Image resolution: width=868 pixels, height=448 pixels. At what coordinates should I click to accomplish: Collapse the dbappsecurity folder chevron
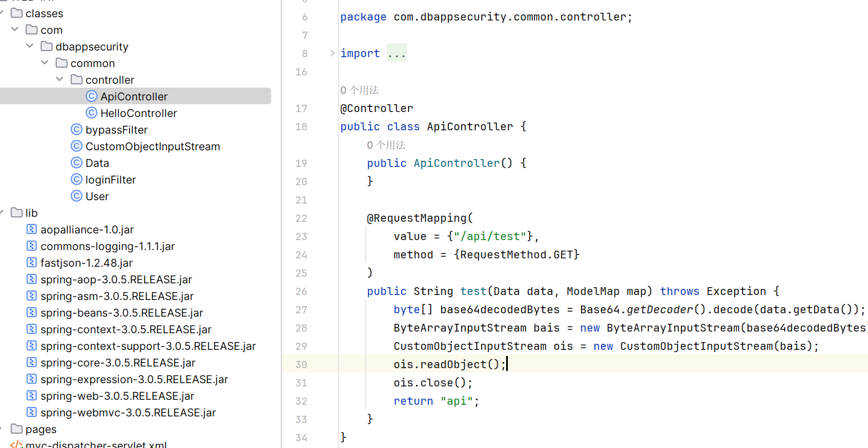(x=30, y=46)
